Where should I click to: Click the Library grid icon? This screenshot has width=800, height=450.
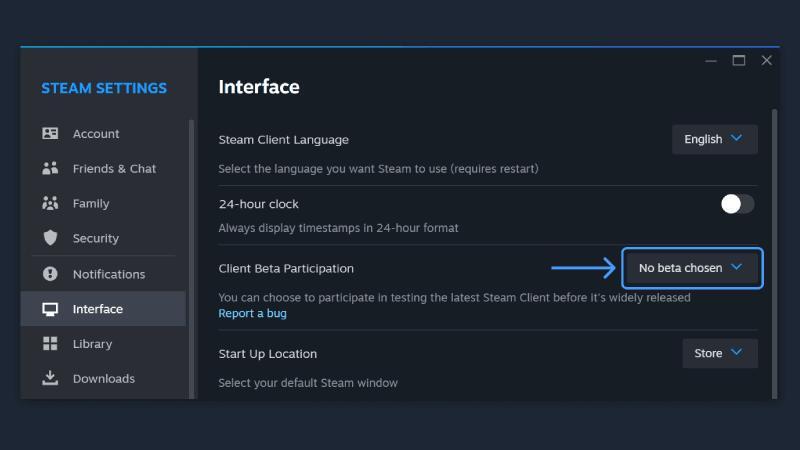point(50,343)
